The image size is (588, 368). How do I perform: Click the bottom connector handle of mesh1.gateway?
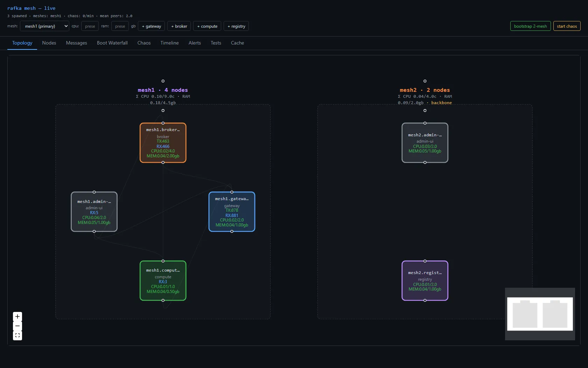tap(232, 231)
